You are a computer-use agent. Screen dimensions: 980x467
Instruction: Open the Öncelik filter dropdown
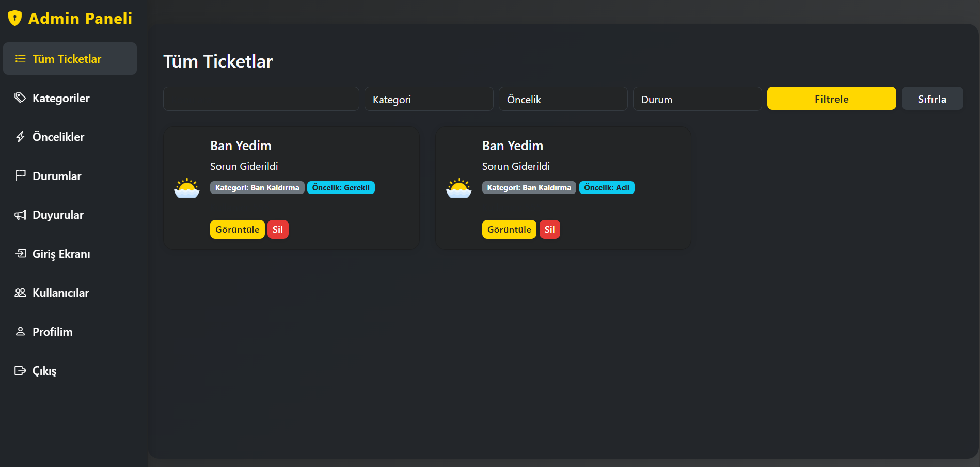pos(563,99)
